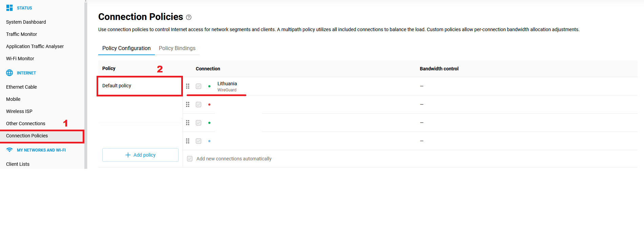Click the sidebar vertical scrollbar
This screenshot has height=225, width=644.
click(x=86, y=85)
